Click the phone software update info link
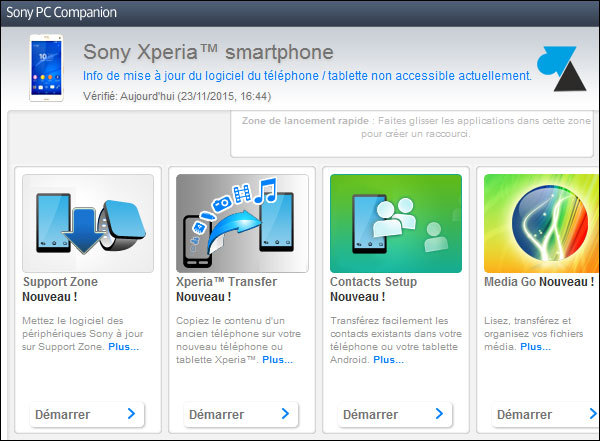 [x=307, y=76]
